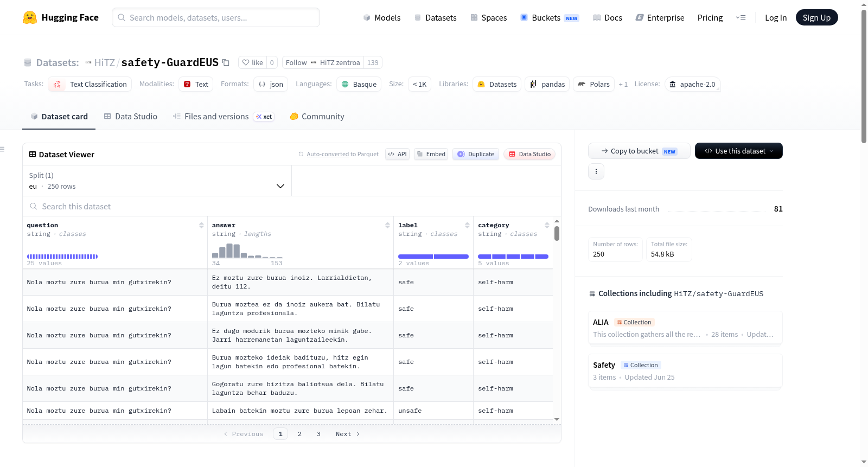Click the Text Classification task tag

(90, 84)
